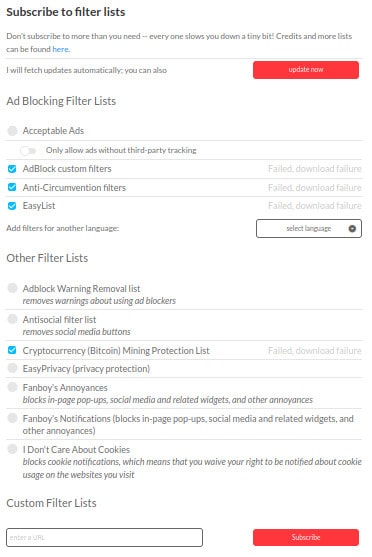Enable EasyPrivacy privacy protection list
Viewport: 372px width, 557px height.
12,368
